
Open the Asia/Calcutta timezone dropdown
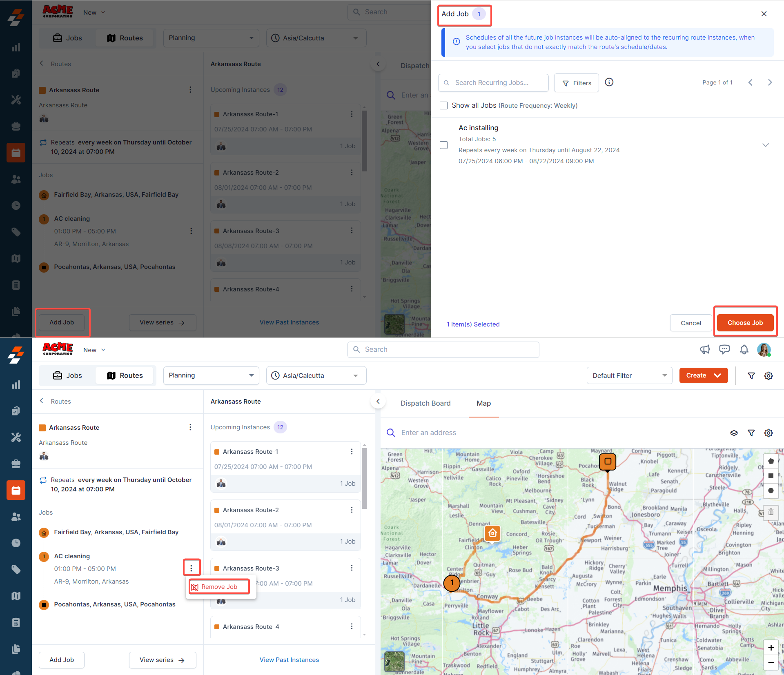(316, 375)
